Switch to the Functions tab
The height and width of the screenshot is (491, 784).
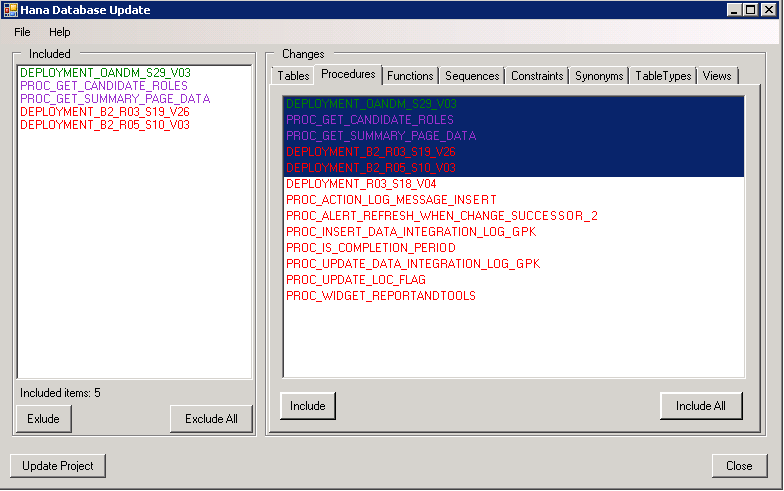pyautogui.click(x=410, y=76)
